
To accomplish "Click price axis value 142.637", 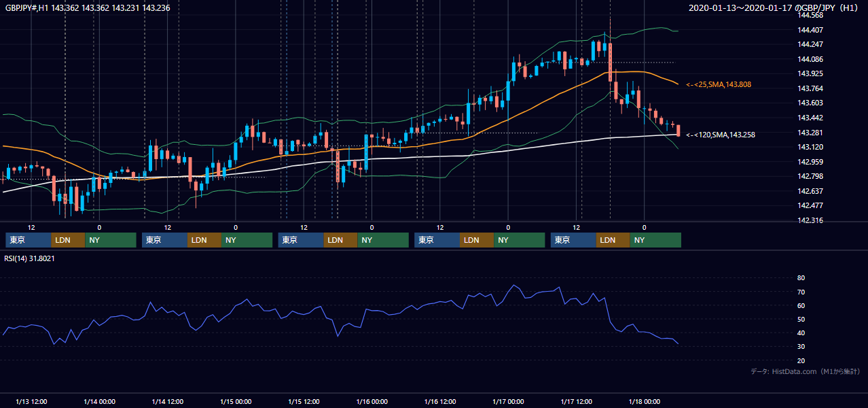I will [x=810, y=191].
